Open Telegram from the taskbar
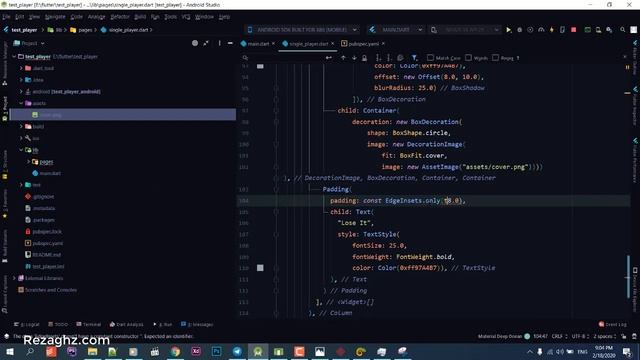The image size is (640, 360). click(x=237, y=351)
